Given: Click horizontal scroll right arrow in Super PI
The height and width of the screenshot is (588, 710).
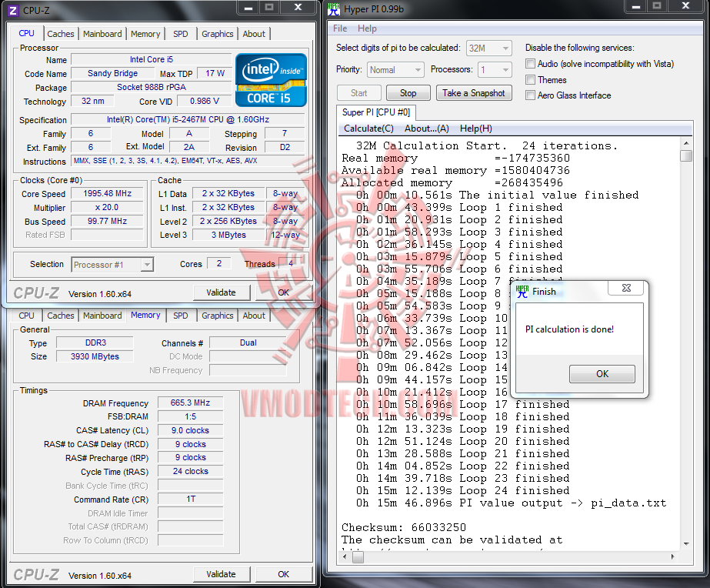Looking at the screenshot, I should click(672, 556).
